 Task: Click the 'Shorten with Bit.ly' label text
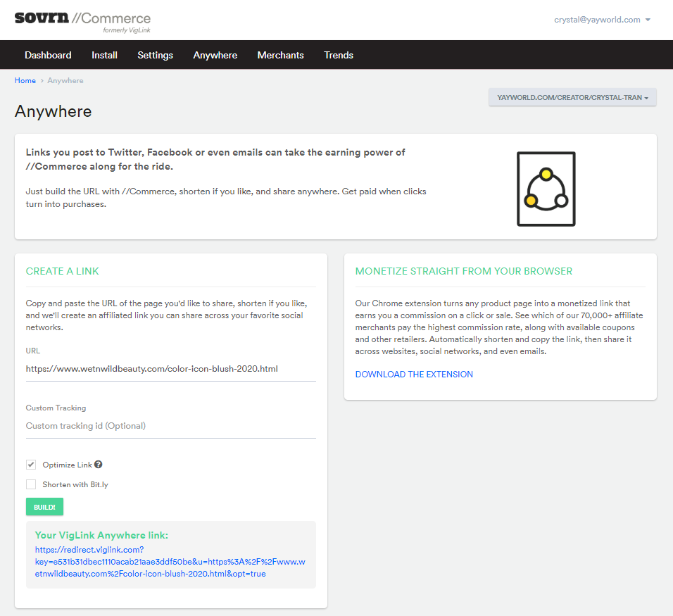pos(75,484)
